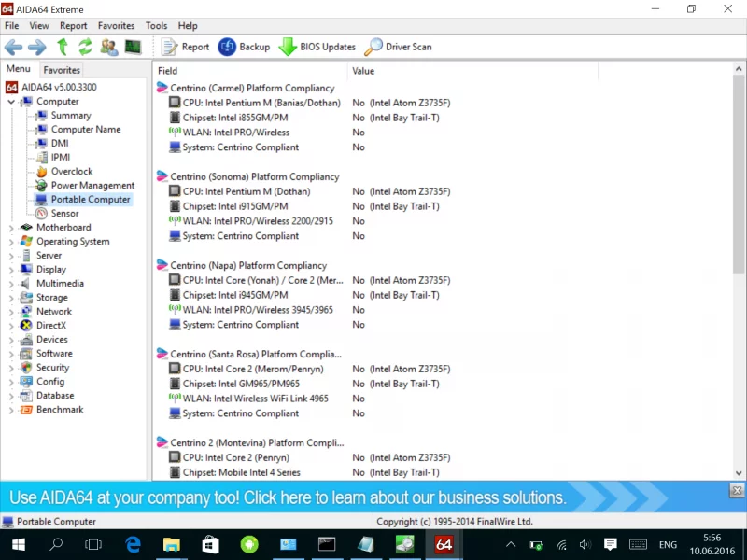747x560 pixels.
Task: Go back with the blue left arrow
Action: click(x=13, y=48)
